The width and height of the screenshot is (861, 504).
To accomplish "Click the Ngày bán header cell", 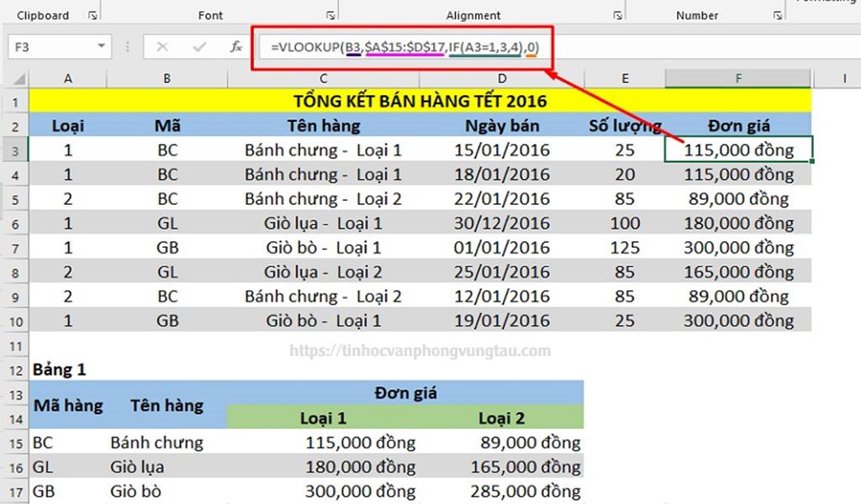I will (x=502, y=126).
